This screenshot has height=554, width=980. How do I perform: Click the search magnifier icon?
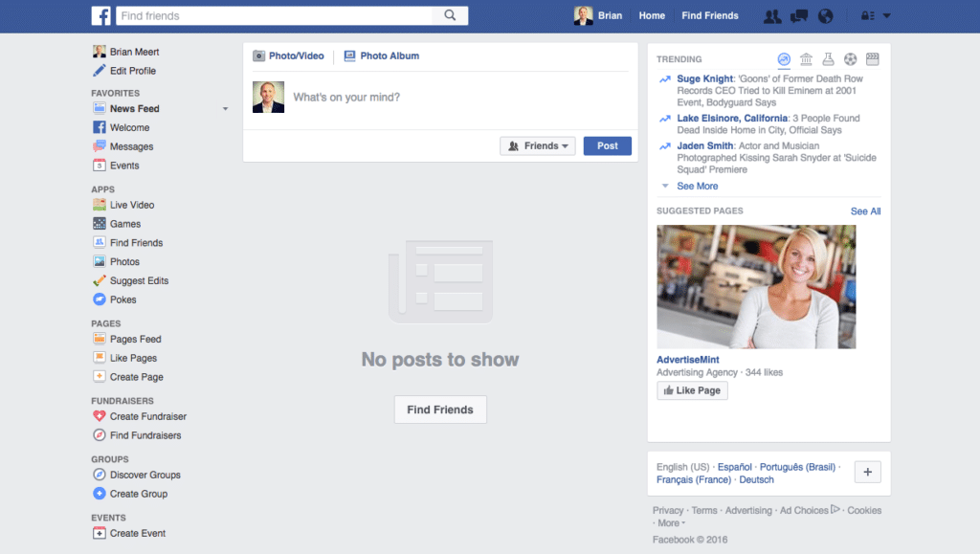pos(450,15)
